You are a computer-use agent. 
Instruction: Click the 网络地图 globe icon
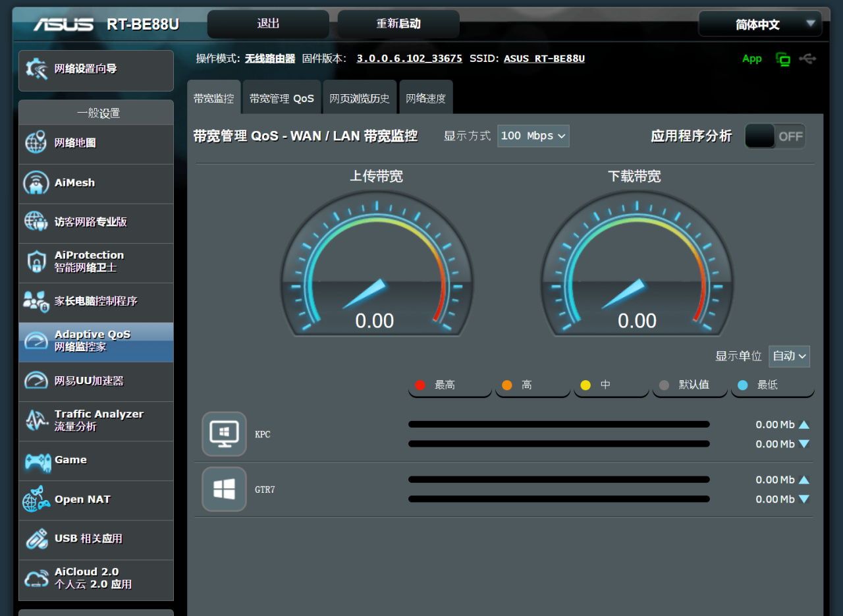36,143
